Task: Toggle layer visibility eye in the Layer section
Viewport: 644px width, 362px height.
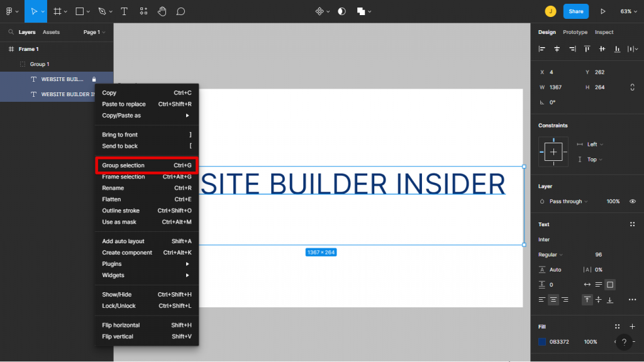Action: click(633, 201)
